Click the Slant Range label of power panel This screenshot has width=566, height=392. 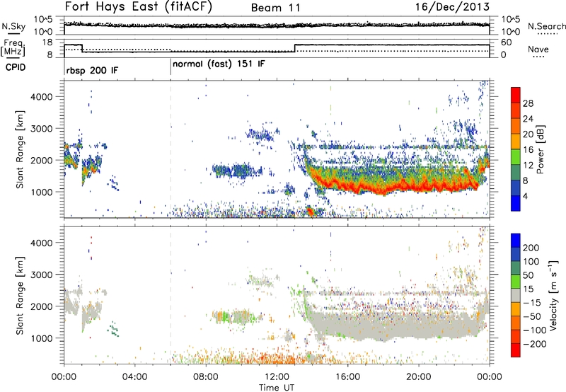click(x=20, y=149)
